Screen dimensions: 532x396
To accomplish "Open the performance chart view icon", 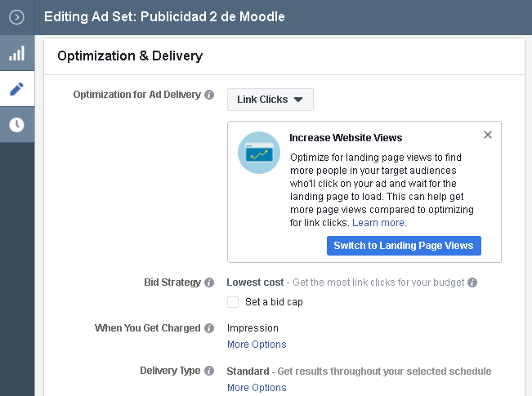I will pyautogui.click(x=16, y=53).
